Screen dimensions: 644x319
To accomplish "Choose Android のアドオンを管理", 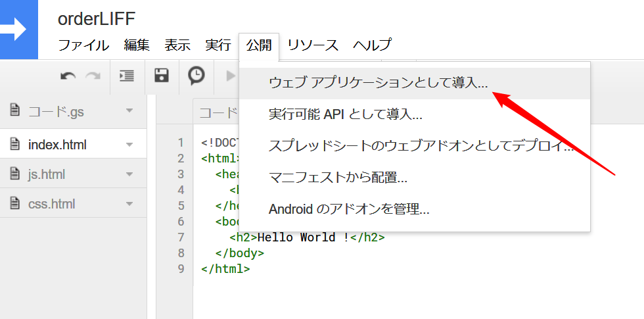I will [349, 210].
